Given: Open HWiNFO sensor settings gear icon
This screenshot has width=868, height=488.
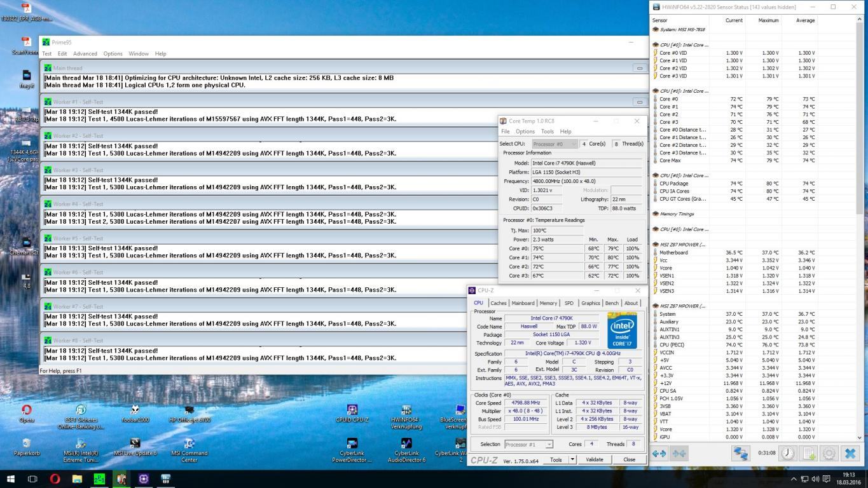Looking at the screenshot, I should coord(829,453).
